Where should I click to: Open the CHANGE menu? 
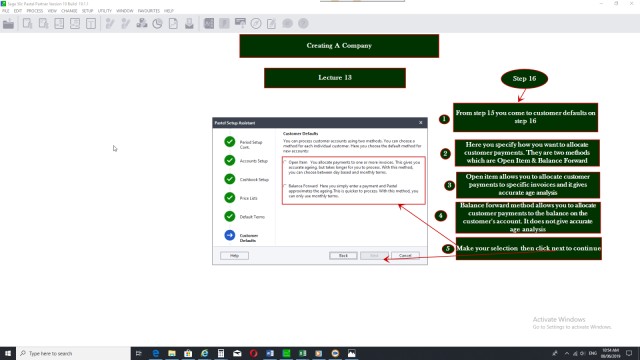click(69, 11)
